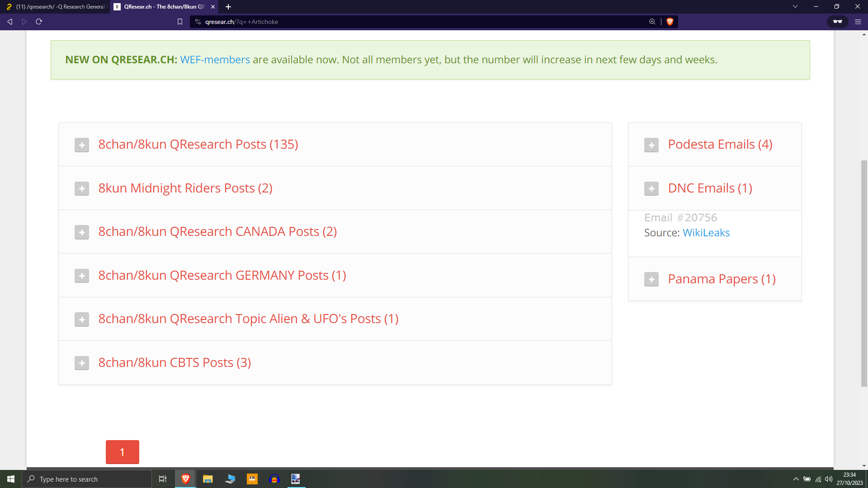868x488 pixels.
Task: Expand Podesta Emails plus icon
Action: (x=651, y=145)
